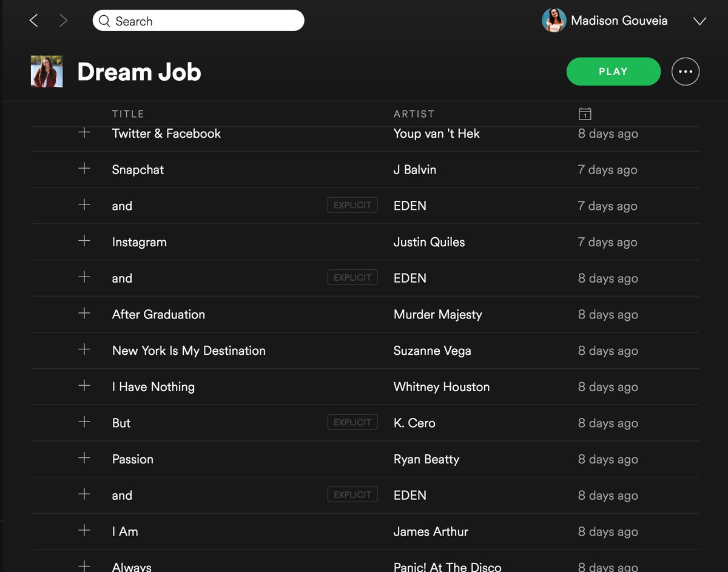Click the search magnifier icon
This screenshot has height=572, width=728.
pyautogui.click(x=105, y=21)
